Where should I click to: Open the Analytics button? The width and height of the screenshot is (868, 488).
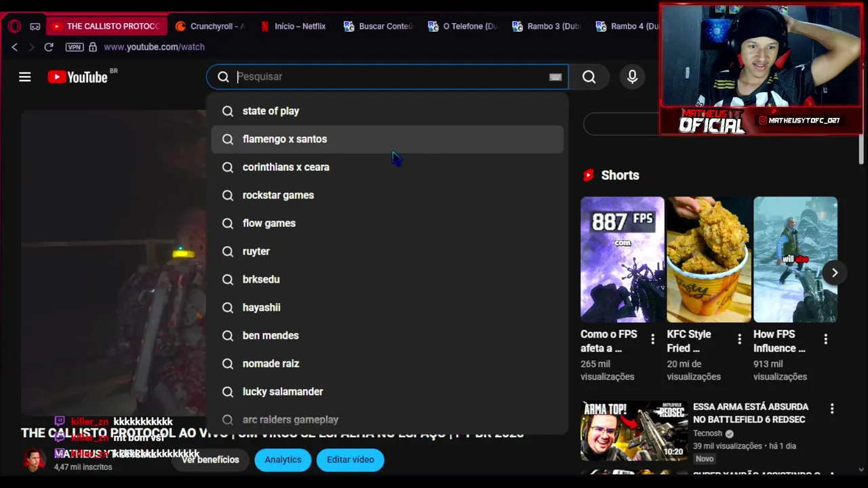[x=283, y=460]
